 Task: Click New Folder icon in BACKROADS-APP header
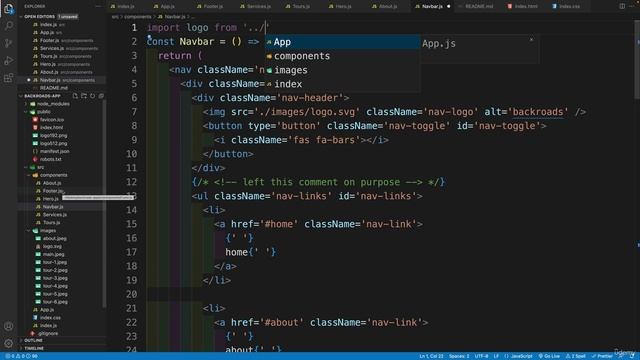point(84,96)
